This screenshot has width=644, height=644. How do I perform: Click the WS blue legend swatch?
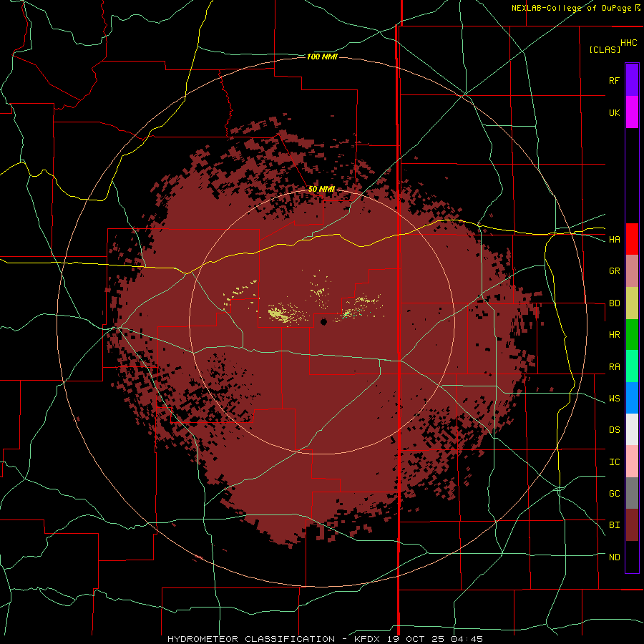tap(632, 398)
